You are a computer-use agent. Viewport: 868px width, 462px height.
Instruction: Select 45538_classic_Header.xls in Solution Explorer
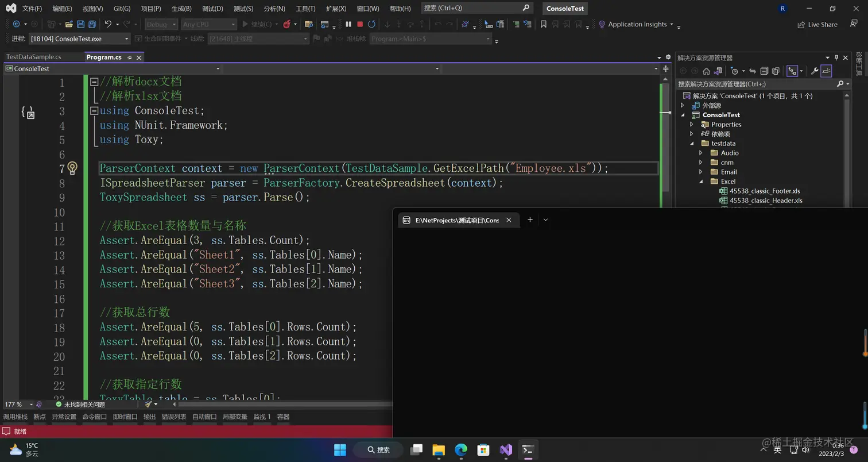(x=765, y=201)
